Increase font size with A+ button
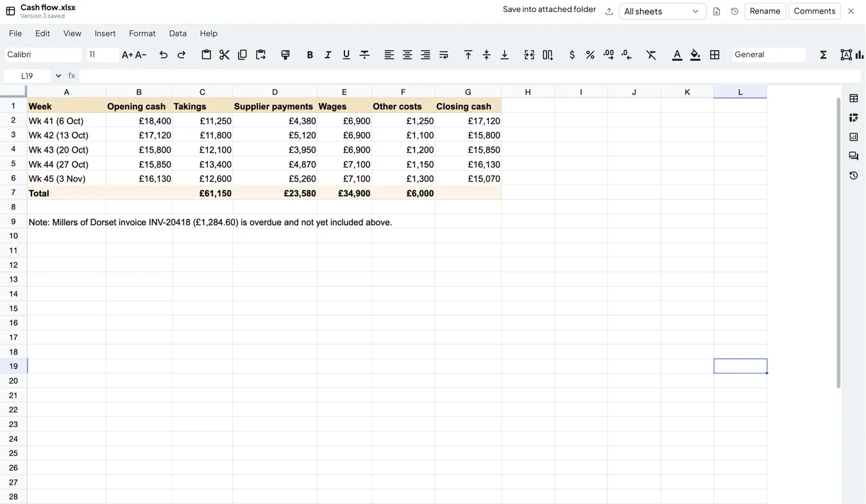 [127, 55]
